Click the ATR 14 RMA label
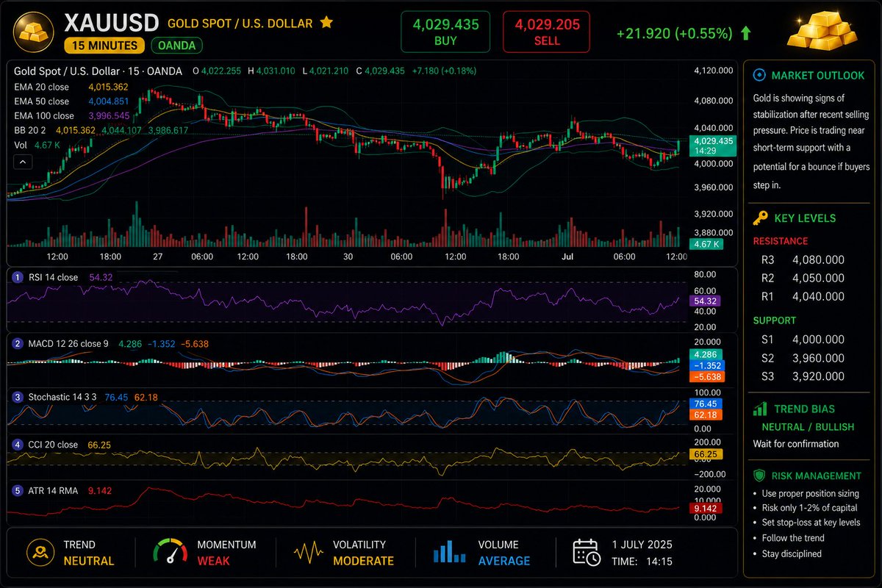This screenshot has width=882, height=588. coord(53,490)
